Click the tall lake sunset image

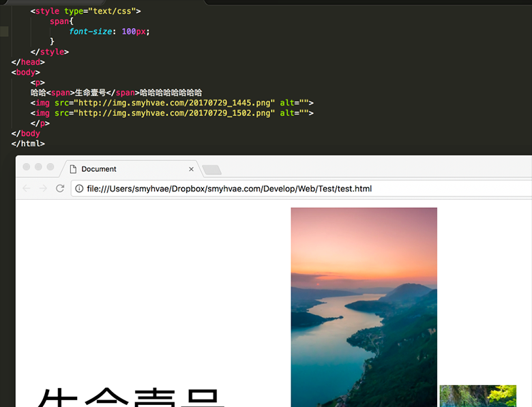pyautogui.click(x=364, y=307)
